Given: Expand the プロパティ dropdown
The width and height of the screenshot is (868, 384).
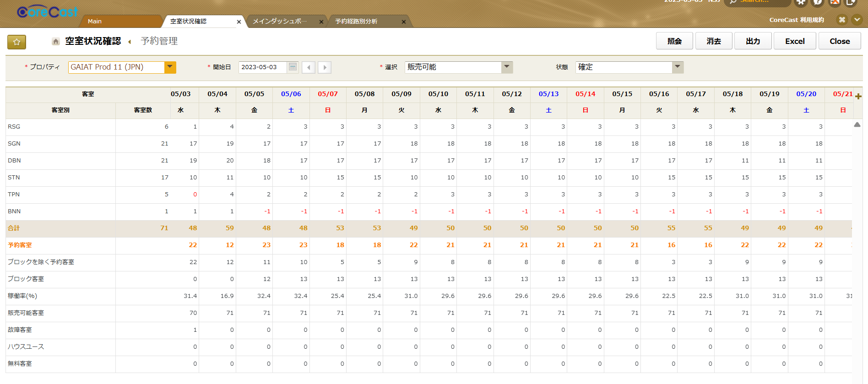Looking at the screenshot, I should pos(170,67).
